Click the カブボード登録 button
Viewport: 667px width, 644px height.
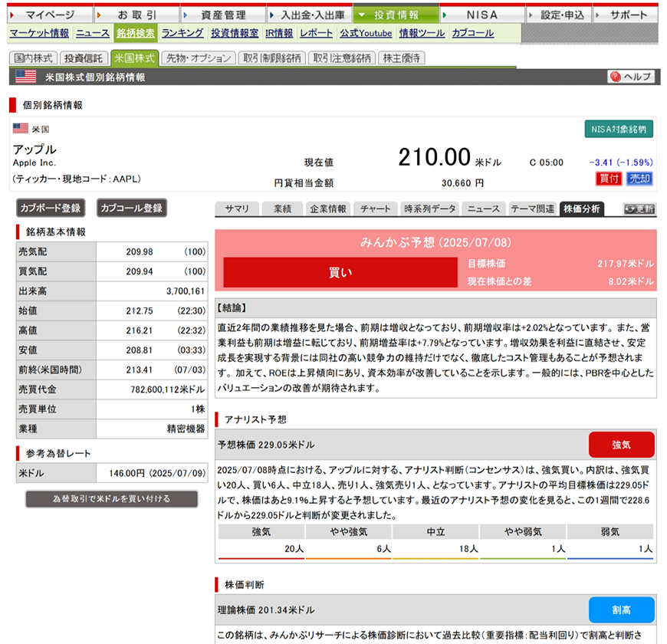[x=51, y=208]
